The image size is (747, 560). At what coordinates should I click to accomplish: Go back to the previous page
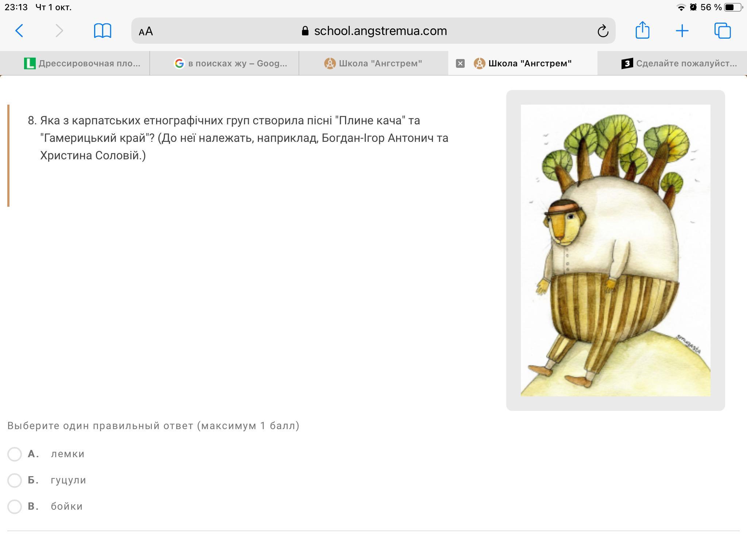[19, 31]
